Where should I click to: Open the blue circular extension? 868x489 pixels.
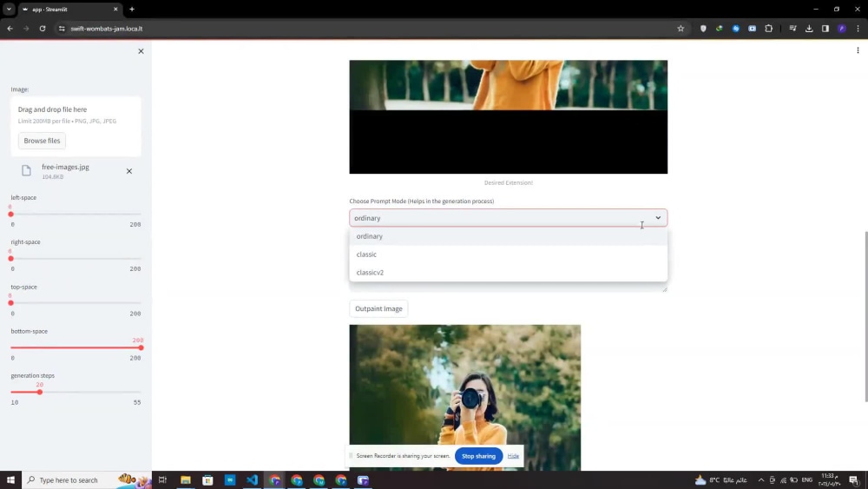[736, 29]
